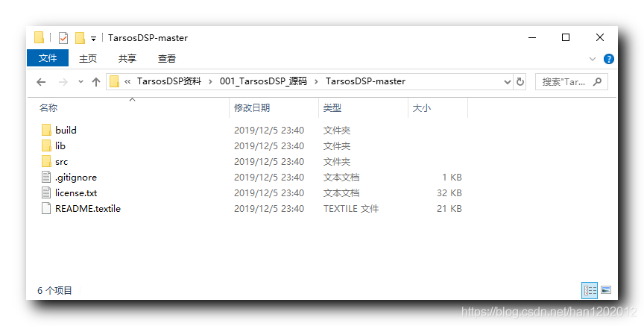Go back with the left arrow
Viewport: 644px width, 326px height.
point(41,82)
